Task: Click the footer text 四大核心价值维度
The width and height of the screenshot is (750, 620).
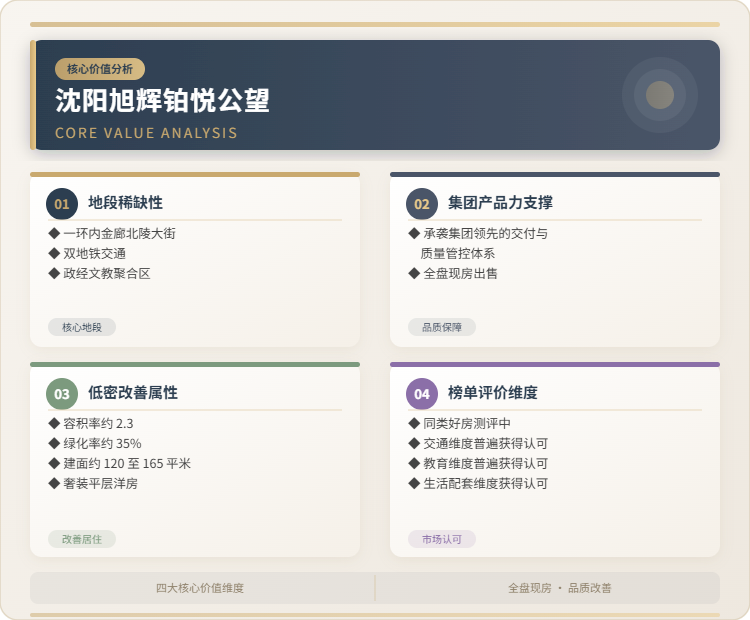Action: 200,588
